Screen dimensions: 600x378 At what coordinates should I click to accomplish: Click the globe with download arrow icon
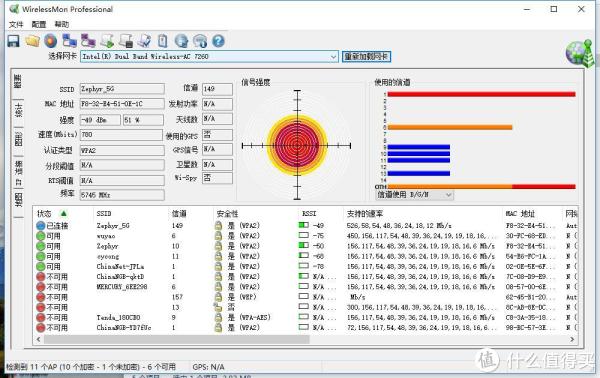(x=181, y=41)
